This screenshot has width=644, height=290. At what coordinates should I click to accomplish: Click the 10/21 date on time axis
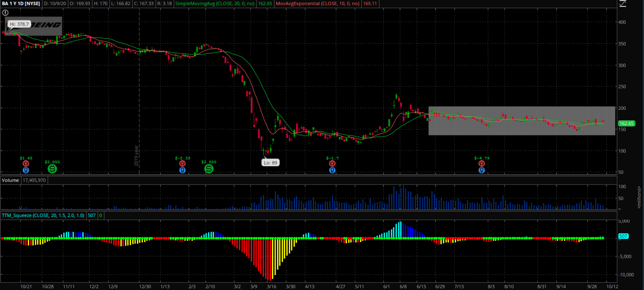click(x=26, y=287)
